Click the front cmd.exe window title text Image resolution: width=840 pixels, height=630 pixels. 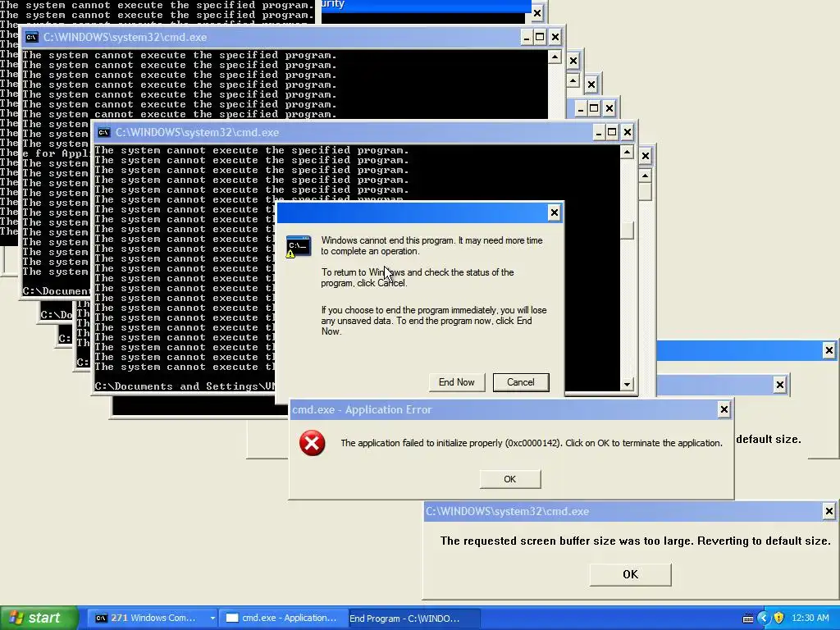point(197,132)
